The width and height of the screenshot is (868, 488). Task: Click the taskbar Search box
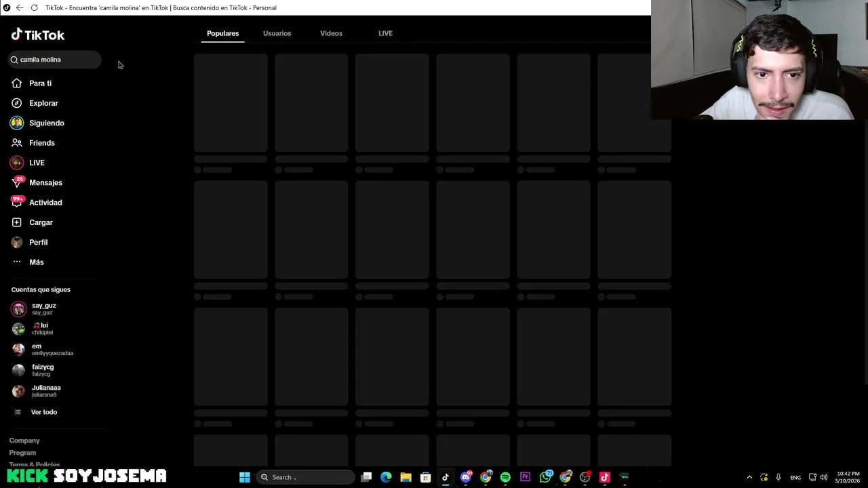point(305,477)
